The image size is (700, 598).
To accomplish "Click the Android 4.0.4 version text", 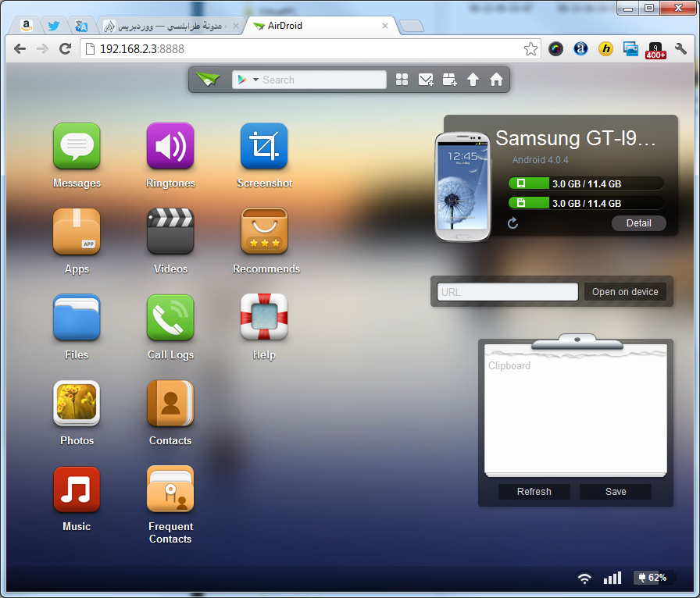I will point(540,160).
